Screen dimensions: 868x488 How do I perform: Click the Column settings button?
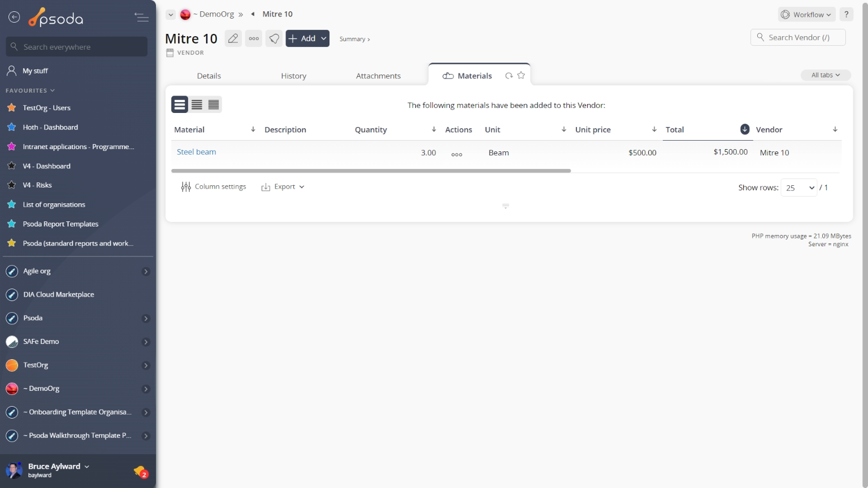(x=214, y=187)
